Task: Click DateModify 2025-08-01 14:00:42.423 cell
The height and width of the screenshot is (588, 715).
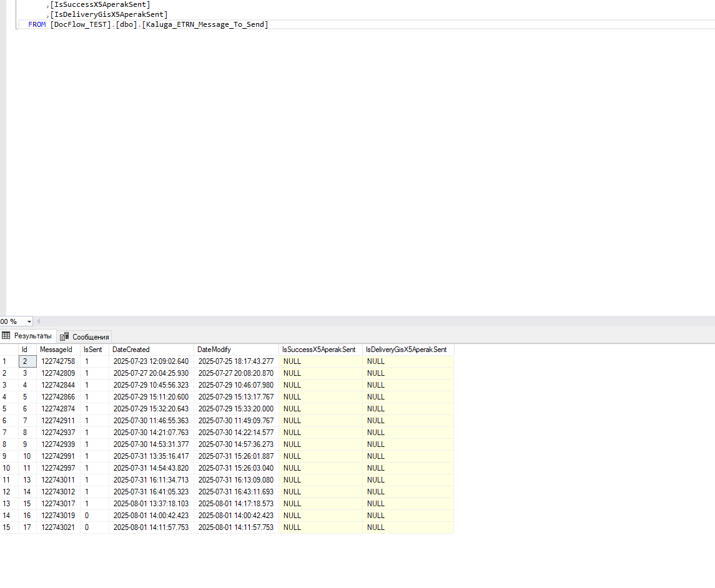Action: (236, 516)
